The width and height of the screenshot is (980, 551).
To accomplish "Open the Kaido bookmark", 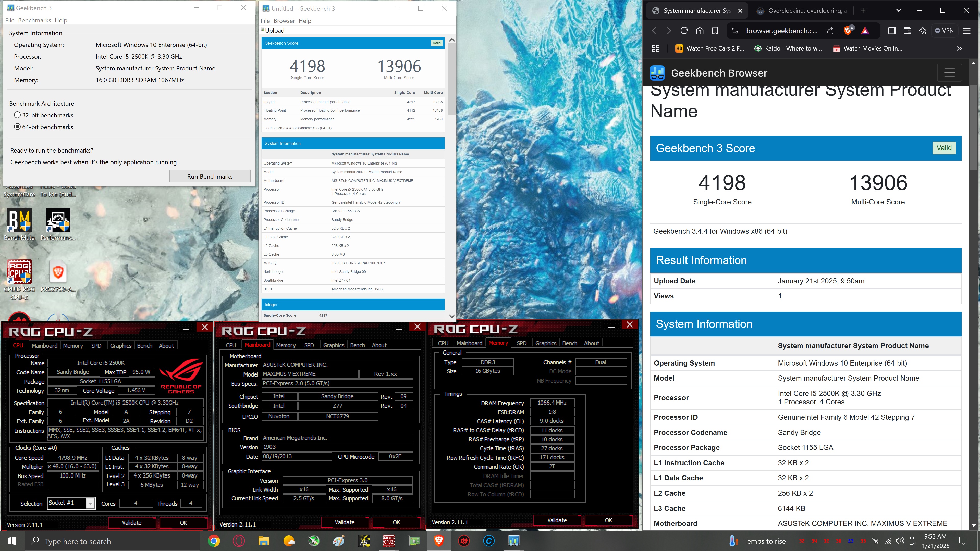I will pos(788,48).
